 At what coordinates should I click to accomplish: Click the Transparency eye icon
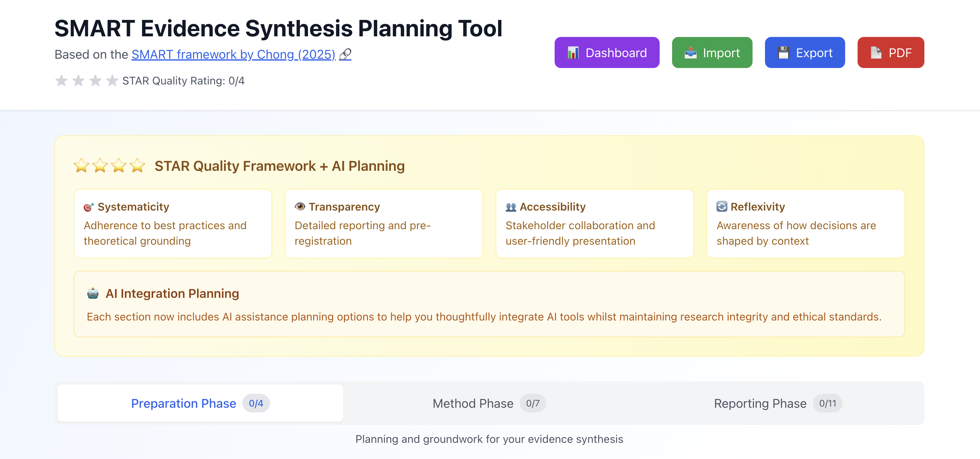pyautogui.click(x=300, y=207)
